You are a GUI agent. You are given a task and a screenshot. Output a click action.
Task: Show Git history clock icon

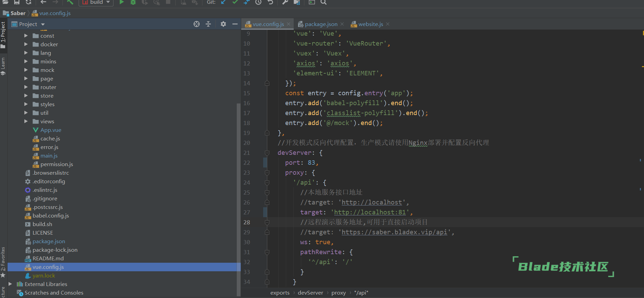(258, 2)
